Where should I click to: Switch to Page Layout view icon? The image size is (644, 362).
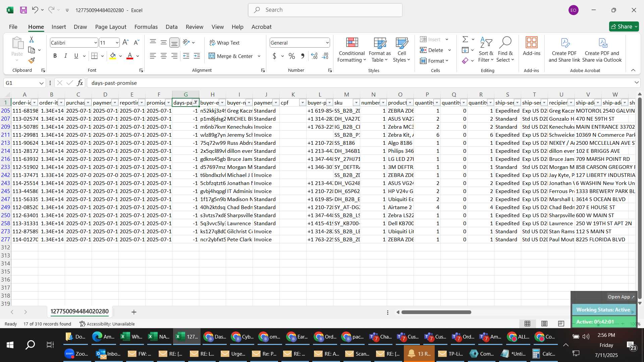pyautogui.click(x=544, y=323)
